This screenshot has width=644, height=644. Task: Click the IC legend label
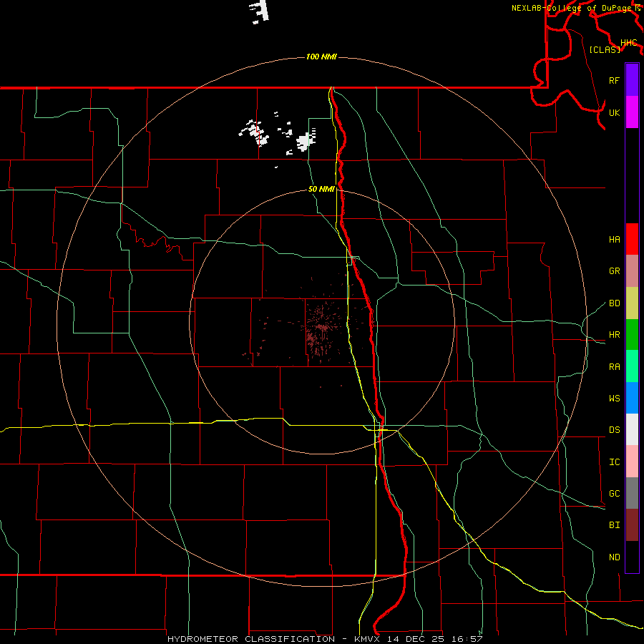(x=614, y=462)
